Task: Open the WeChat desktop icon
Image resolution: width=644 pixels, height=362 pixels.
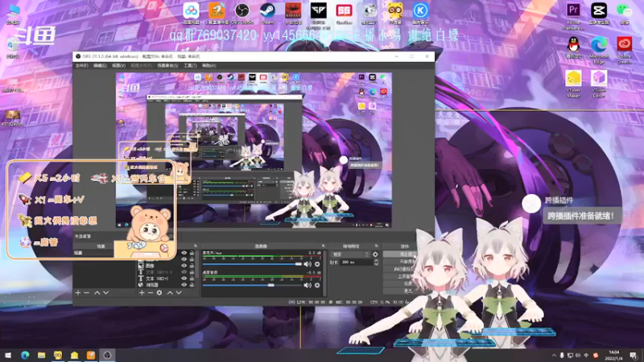Action: (625, 13)
